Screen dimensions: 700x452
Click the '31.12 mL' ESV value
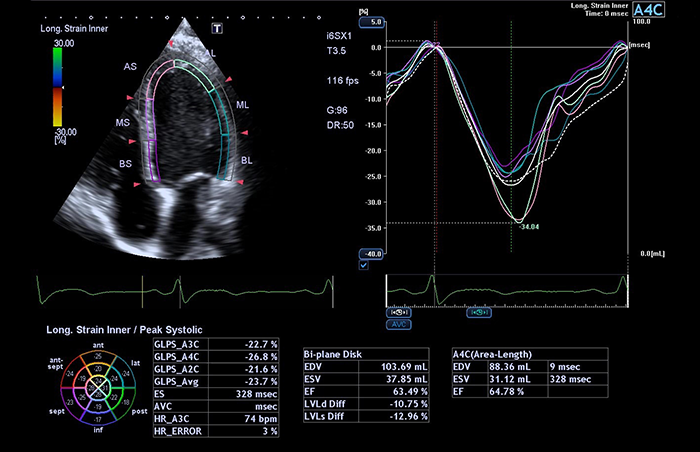coord(510,379)
